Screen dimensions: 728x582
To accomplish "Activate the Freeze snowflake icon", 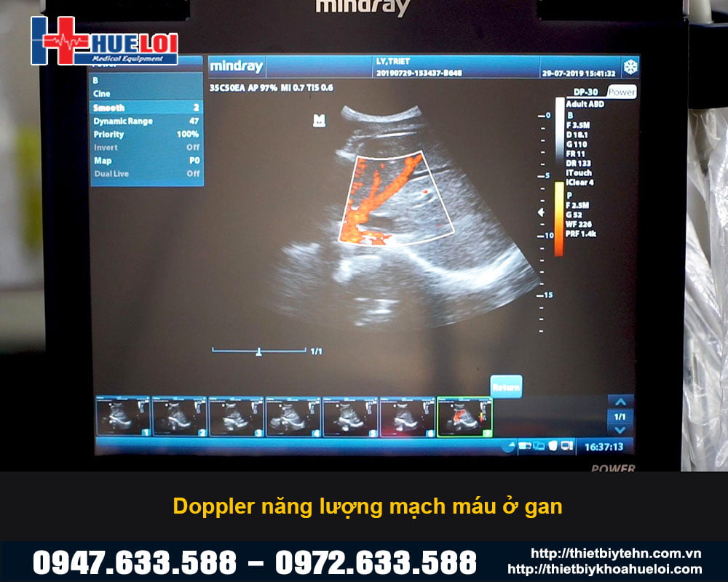I will (x=629, y=66).
